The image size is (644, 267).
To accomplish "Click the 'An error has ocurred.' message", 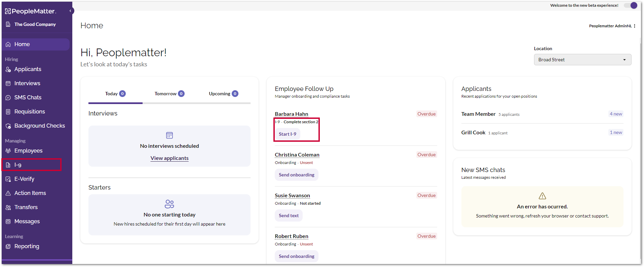I will [x=542, y=207].
